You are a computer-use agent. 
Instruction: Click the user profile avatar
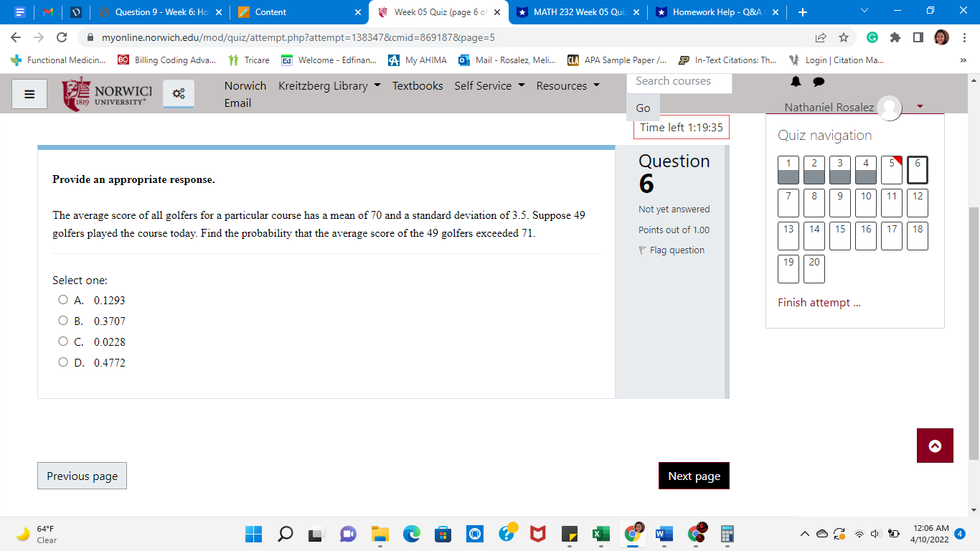(x=890, y=108)
